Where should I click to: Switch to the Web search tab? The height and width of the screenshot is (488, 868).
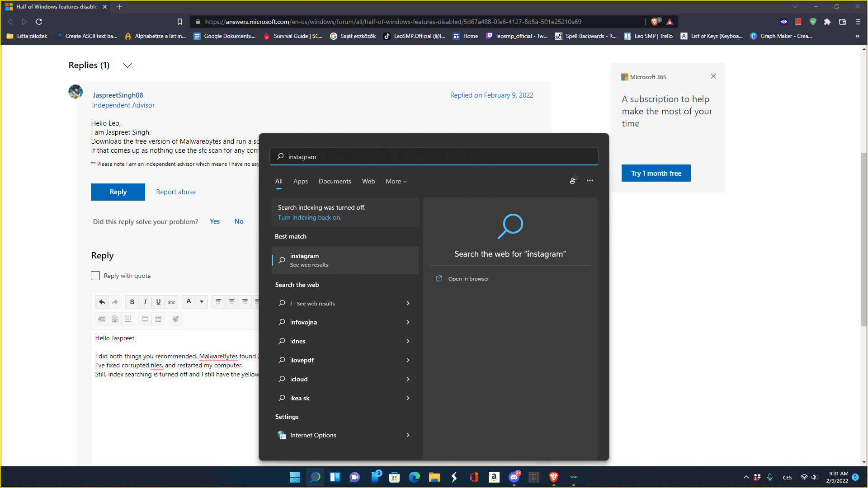(368, 181)
